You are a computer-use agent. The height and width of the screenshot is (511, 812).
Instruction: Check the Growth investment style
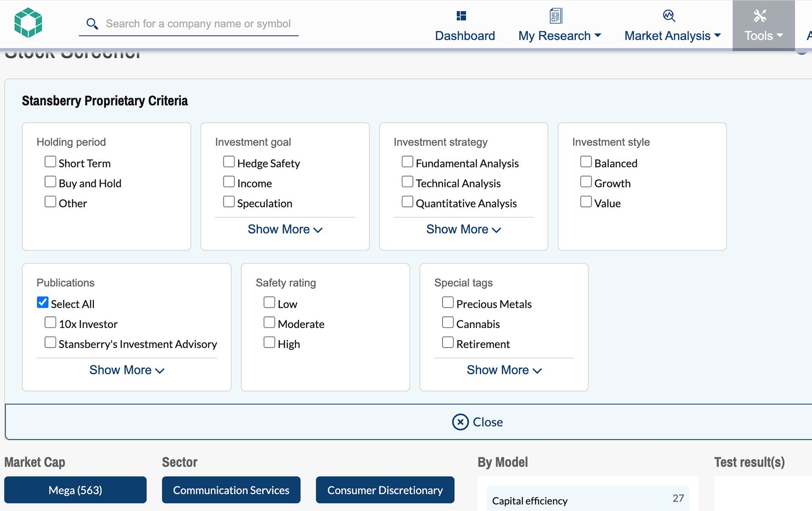point(586,181)
